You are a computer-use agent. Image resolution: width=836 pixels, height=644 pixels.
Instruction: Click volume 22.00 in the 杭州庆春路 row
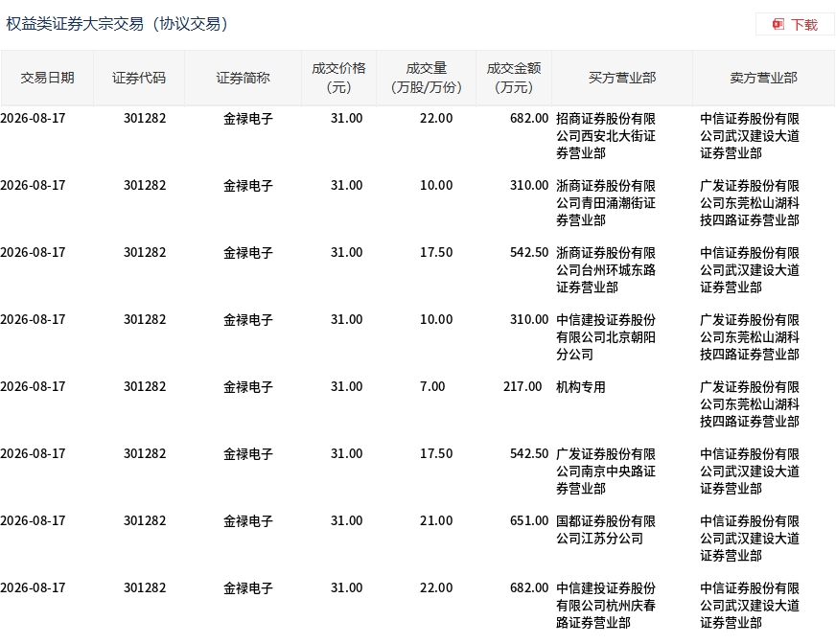436,588
